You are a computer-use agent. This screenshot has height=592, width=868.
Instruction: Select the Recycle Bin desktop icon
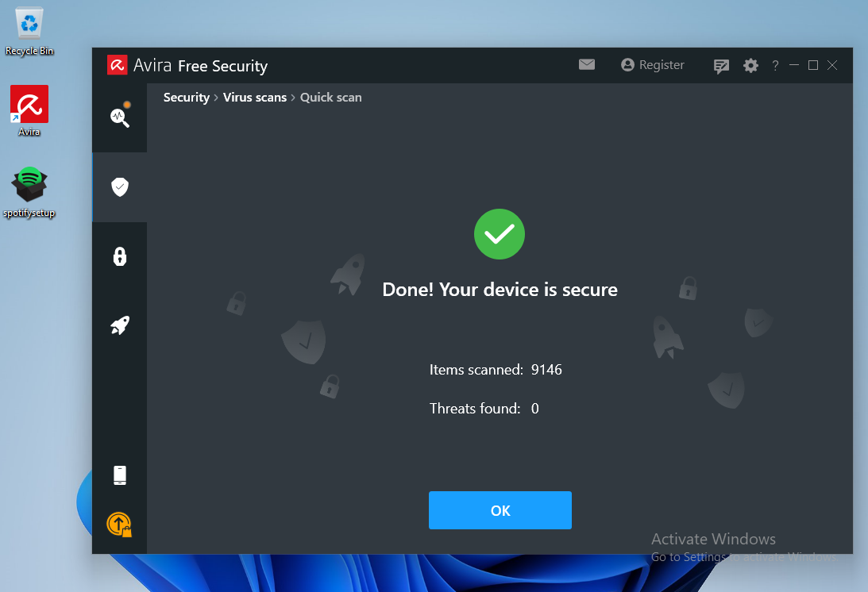click(x=29, y=31)
